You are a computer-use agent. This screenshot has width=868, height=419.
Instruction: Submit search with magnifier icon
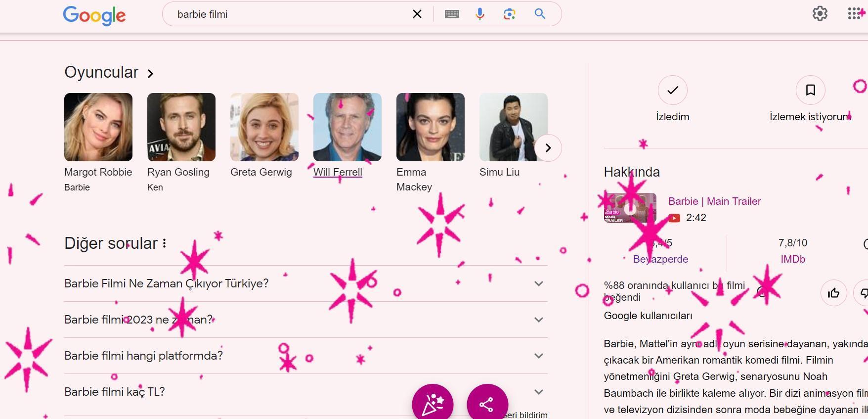tap(540, 14)
